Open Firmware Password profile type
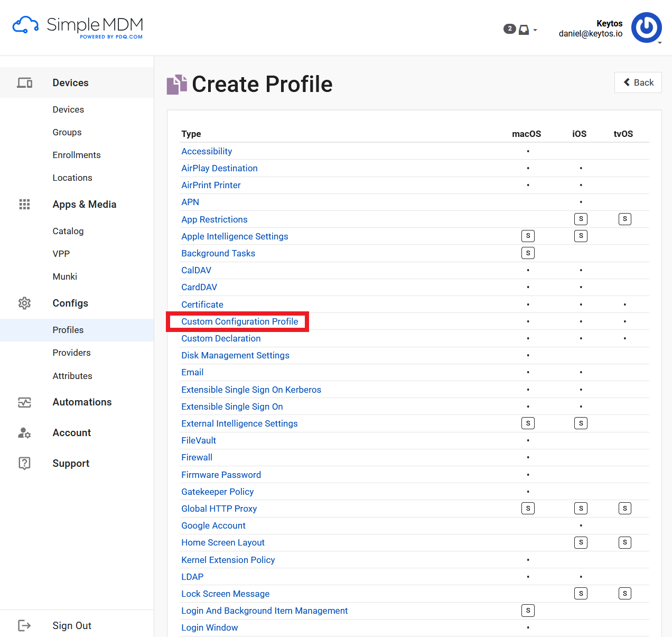The image size is (672, 637). click(x=221, y=475)
